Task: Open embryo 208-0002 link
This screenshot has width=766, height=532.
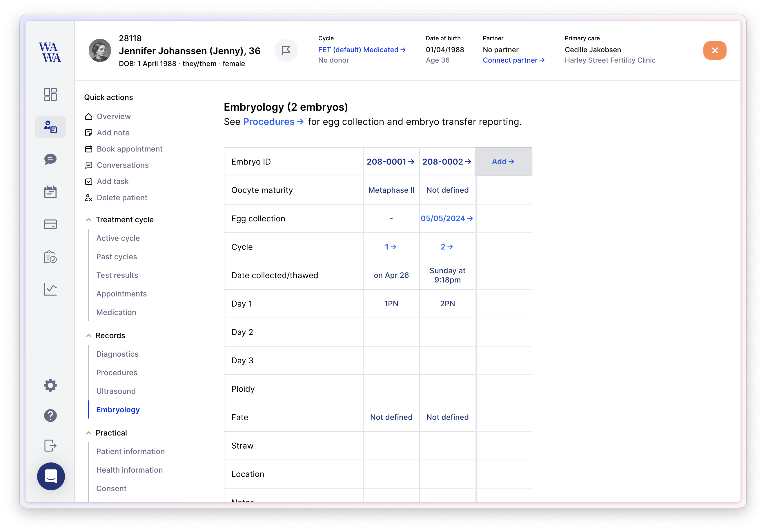Action: (x=446, y=162)
